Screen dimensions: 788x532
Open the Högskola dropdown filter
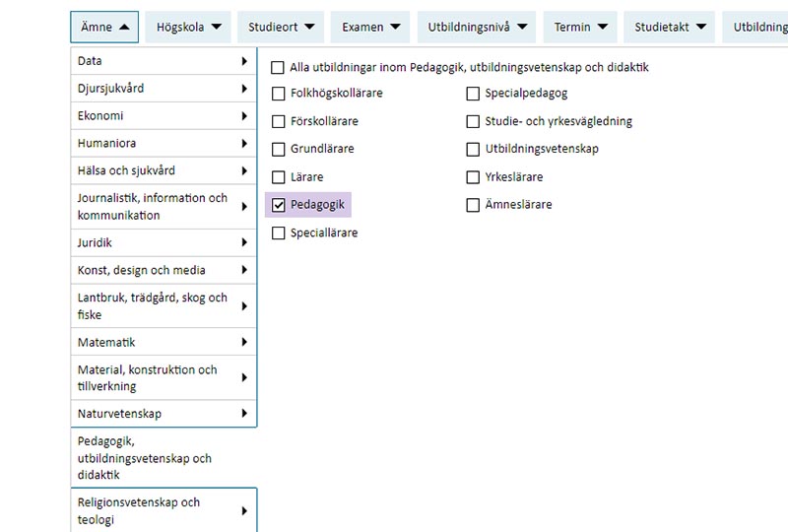point(188,27)
